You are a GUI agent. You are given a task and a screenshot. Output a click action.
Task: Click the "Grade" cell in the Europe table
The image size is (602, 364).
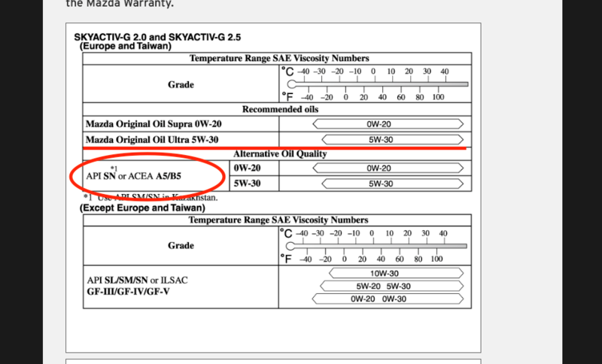(181, 84)
